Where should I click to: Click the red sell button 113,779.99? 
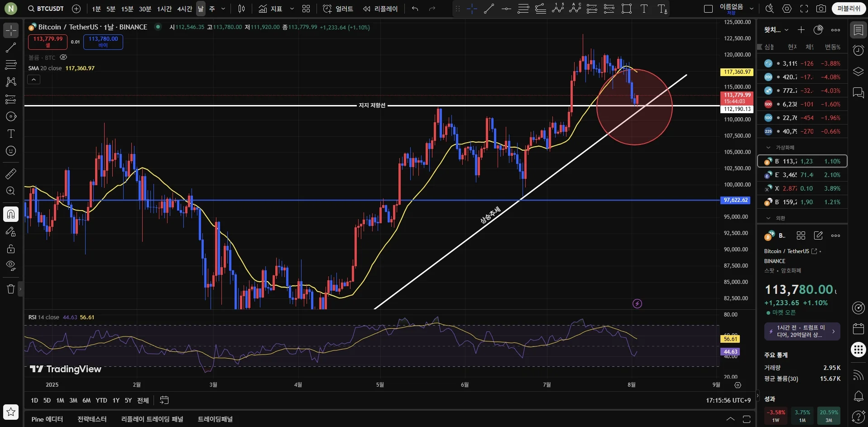click(x=48, y=42)
